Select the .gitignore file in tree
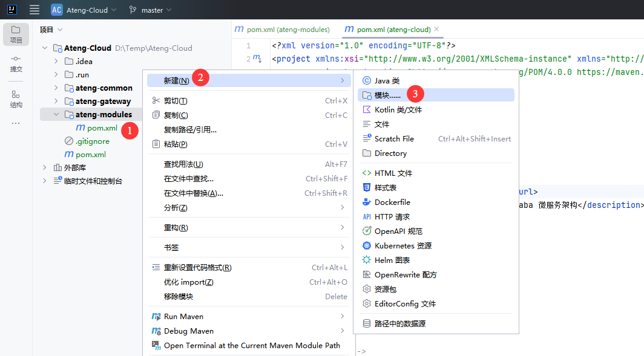 pyautogui.click(x=92, y=141)
